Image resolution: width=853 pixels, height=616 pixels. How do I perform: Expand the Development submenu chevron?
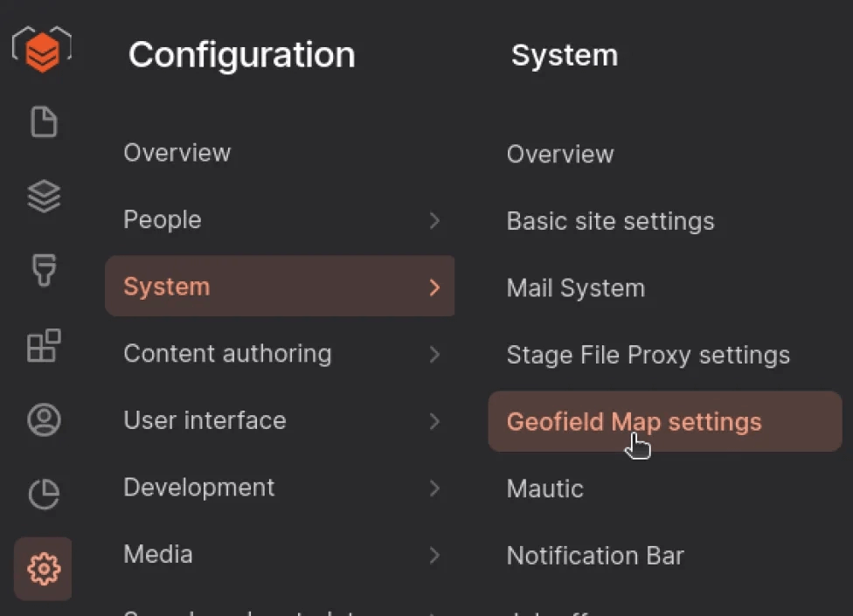pos(434,488)
